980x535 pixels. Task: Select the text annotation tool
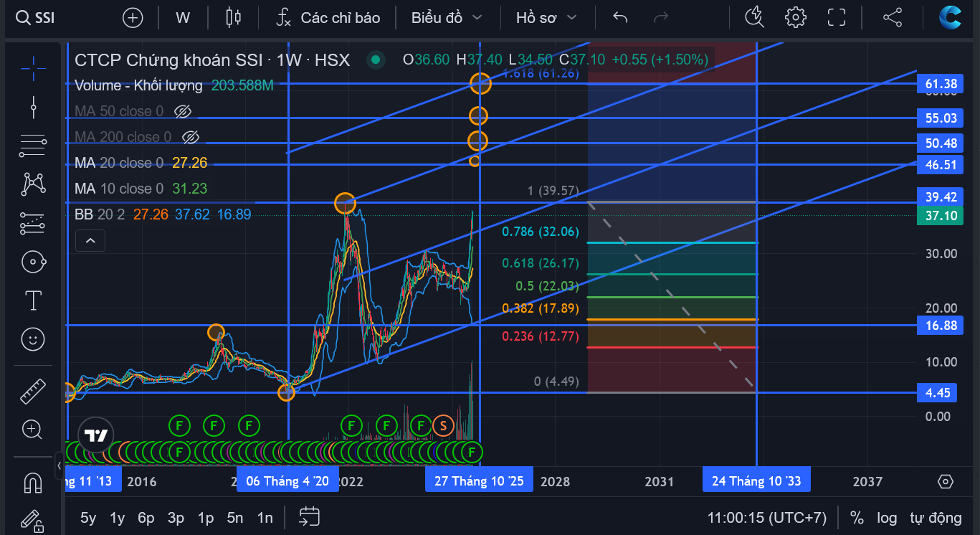tap(33, 300)
